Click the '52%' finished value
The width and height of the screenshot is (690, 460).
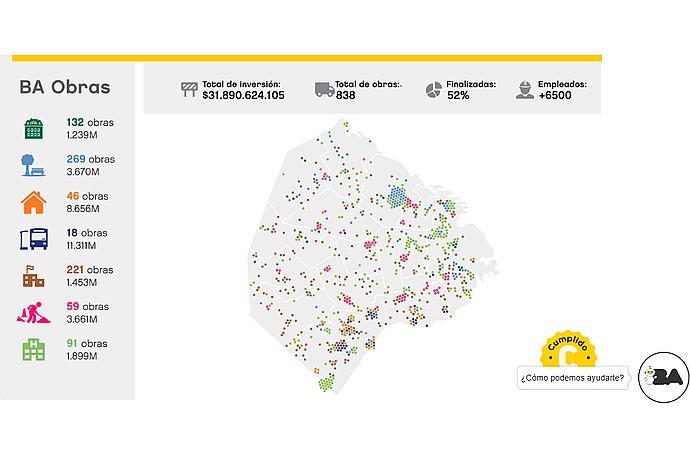pyautogui.click(x=458, y=96)
